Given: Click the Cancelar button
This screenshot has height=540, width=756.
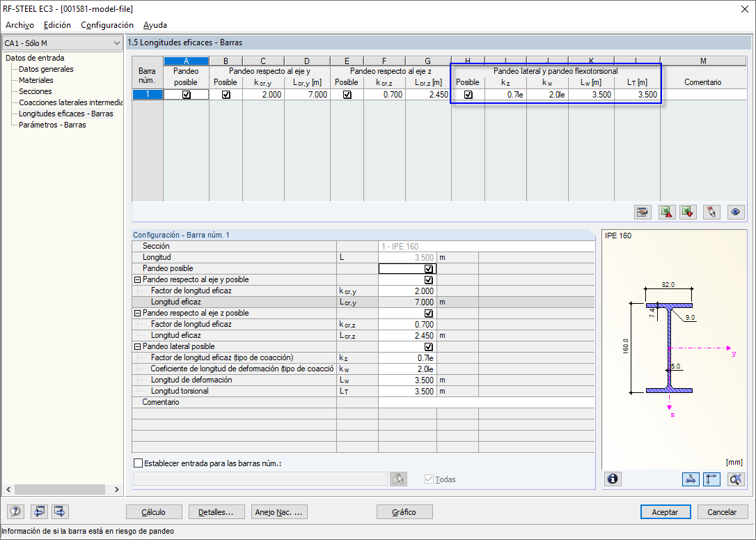Looking at the screenshot, I should (x=722, y=512).
